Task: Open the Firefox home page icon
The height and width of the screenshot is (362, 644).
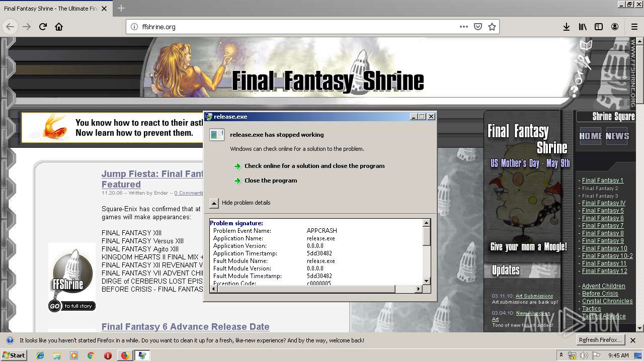Action: [x=59, y=27]
